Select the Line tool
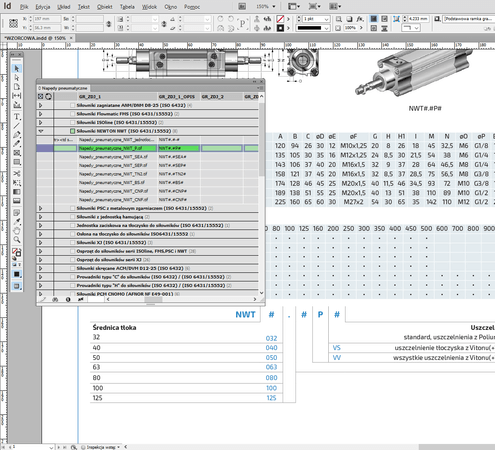This screenshot has height=450, width=495. tap(17, 126)
